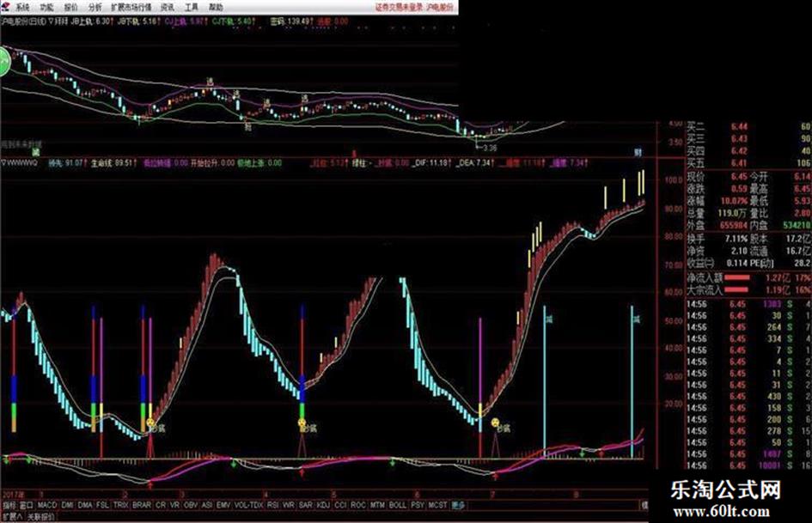Click the 3.36 low price label on candlestick chart
Image resolution: width=812 pixels, height=523 pixels.
pyautogui.click(x=490, y=148)
